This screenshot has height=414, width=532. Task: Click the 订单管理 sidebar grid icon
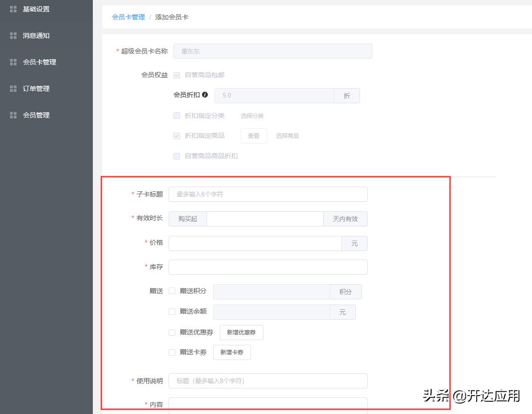click(x=13, y=88)
